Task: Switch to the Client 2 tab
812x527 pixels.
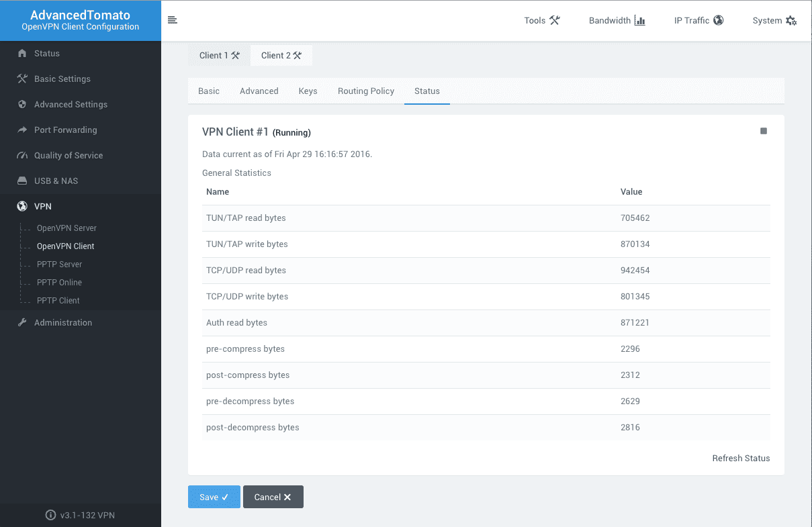Action: coord(281,56)
